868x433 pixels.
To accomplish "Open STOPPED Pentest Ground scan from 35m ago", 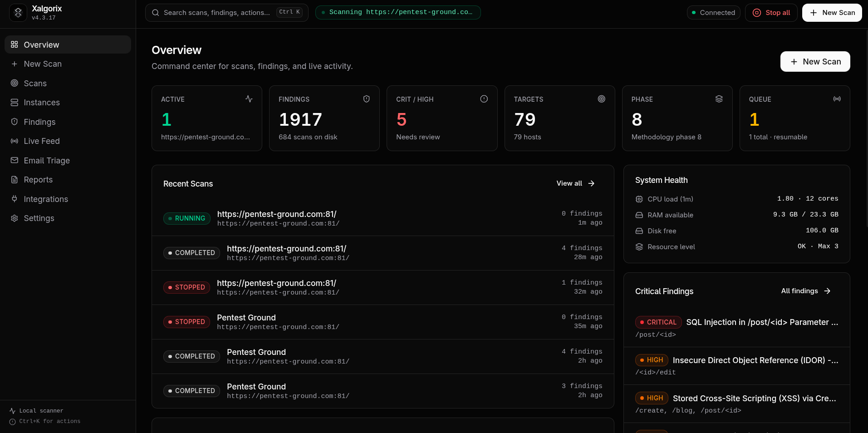I will tap(383, 322).
